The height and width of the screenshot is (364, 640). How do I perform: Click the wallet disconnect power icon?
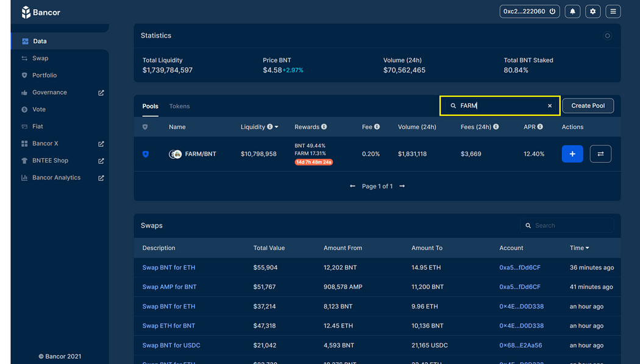tap(552, 12)
